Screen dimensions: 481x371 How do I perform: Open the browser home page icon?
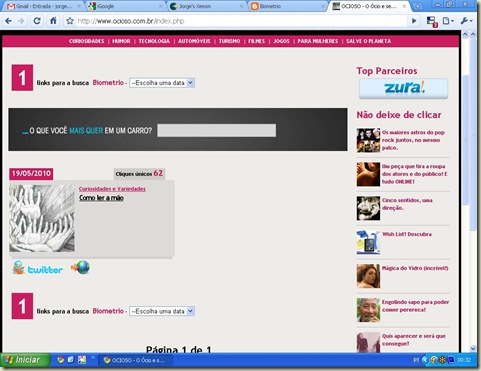pyautogui.click(x=53, y=21)
